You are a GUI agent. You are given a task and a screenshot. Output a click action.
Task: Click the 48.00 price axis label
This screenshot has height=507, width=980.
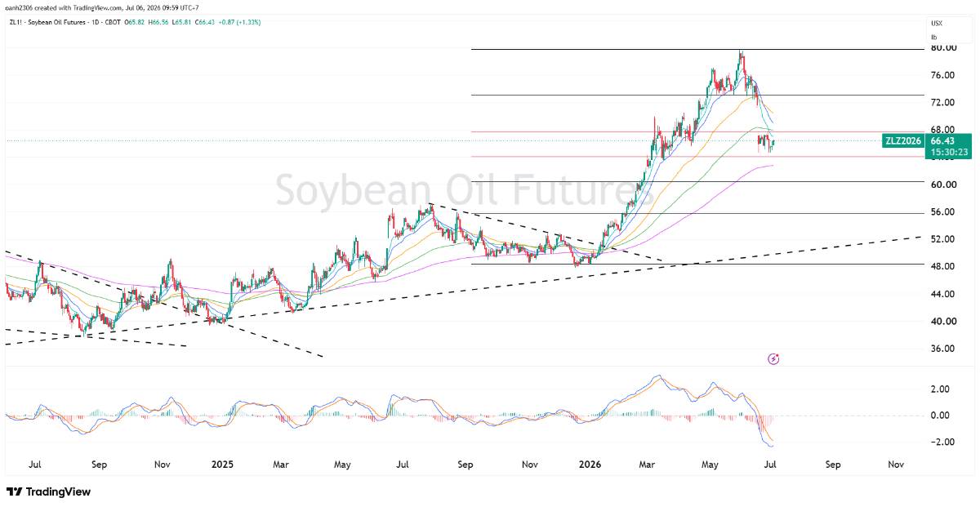click(942, 266)
